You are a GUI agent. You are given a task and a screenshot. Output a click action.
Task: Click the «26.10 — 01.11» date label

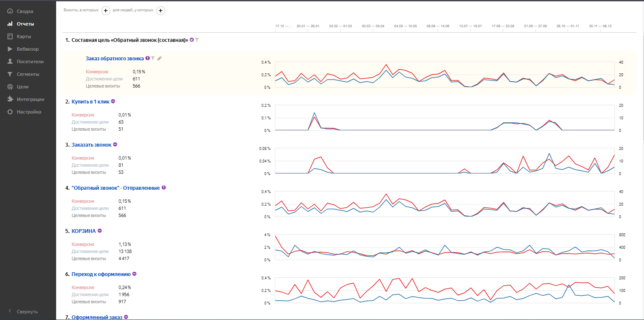pyautogui.click(x=568, y=26)
